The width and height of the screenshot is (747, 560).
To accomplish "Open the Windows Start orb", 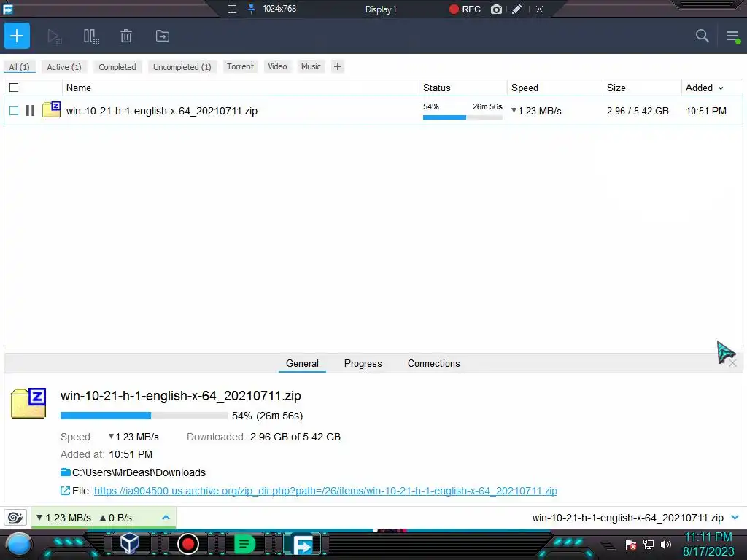I will [x=20, y=544].
